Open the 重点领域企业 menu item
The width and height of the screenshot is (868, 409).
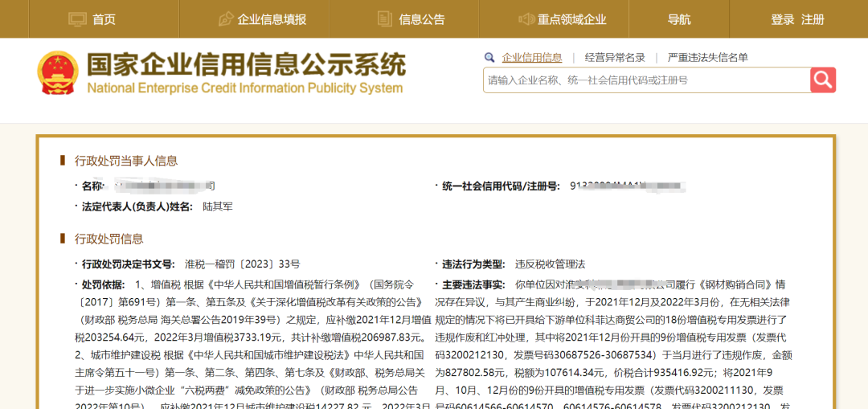pos(572,19)
